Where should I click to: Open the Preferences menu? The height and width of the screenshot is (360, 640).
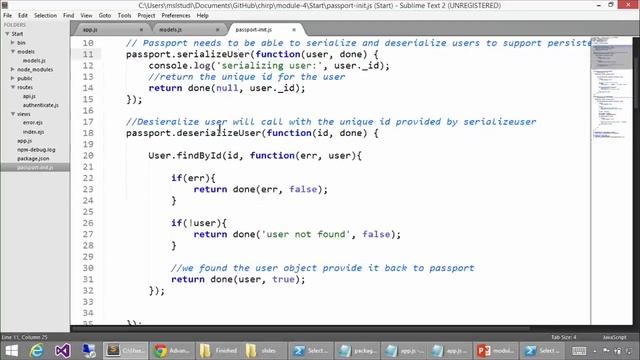pyautogui.click(x=176, y=16)
